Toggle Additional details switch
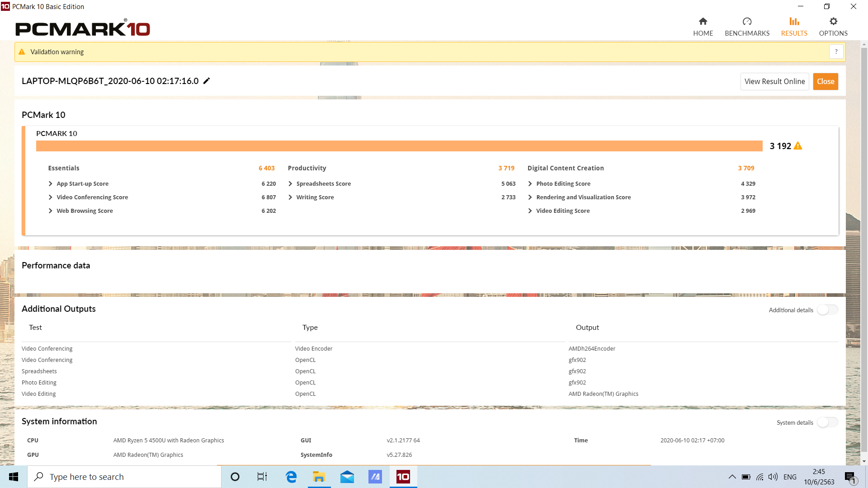The image size is (868, 488). point(827,310)
